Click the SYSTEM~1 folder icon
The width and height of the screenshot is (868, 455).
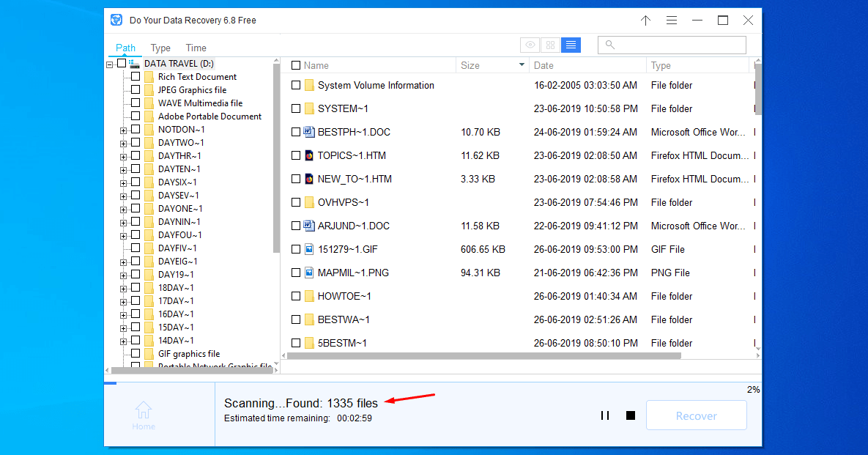pyautogui.click(x=309, y=108)
